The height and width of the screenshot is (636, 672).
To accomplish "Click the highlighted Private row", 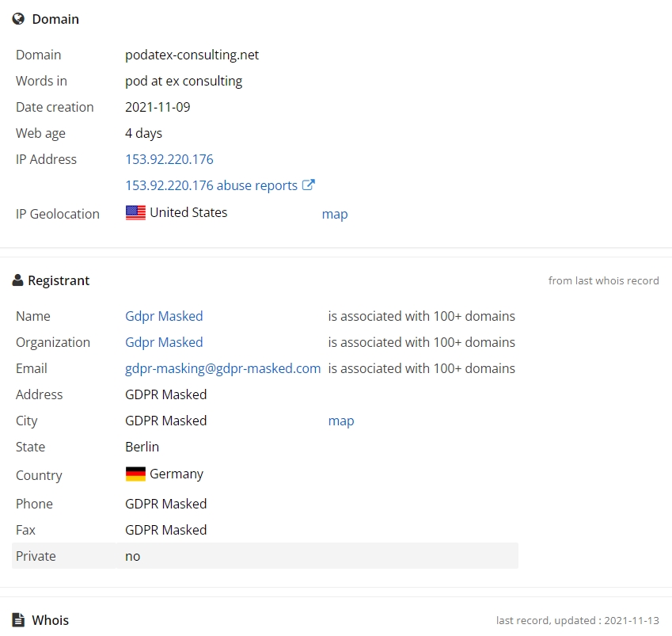I will (265, 556).
